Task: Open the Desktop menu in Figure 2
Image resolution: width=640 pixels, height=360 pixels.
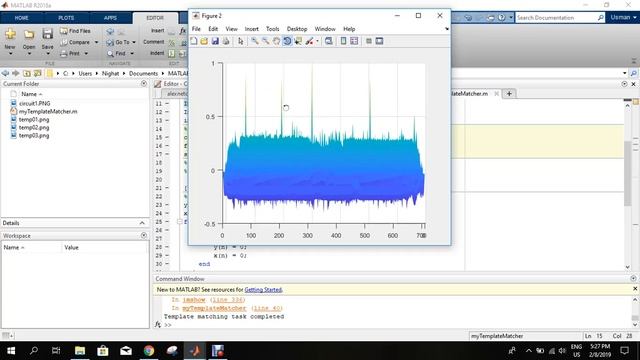Action: (297, 29)
